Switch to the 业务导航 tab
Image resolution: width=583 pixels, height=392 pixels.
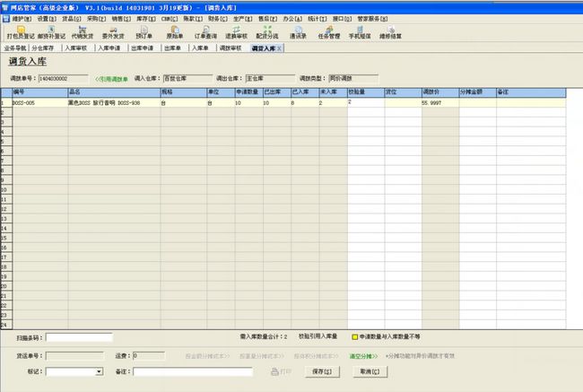coord(15,48)
